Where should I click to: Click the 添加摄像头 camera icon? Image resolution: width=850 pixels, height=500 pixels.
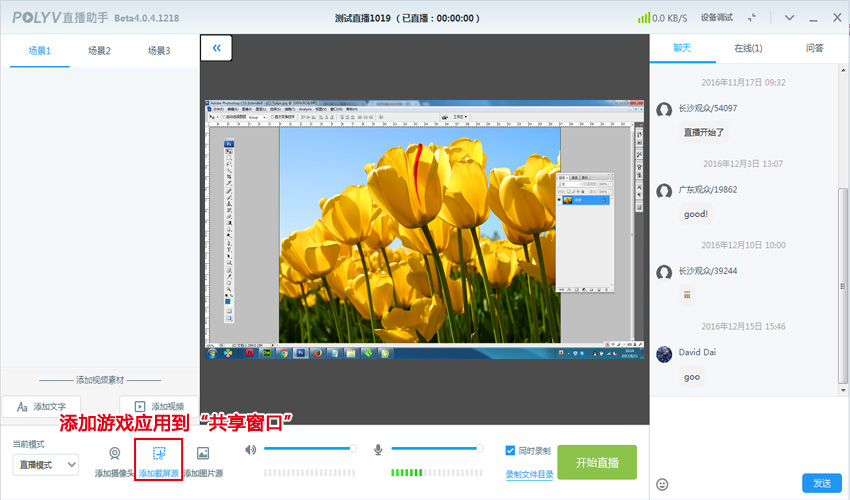coord(114,454)
